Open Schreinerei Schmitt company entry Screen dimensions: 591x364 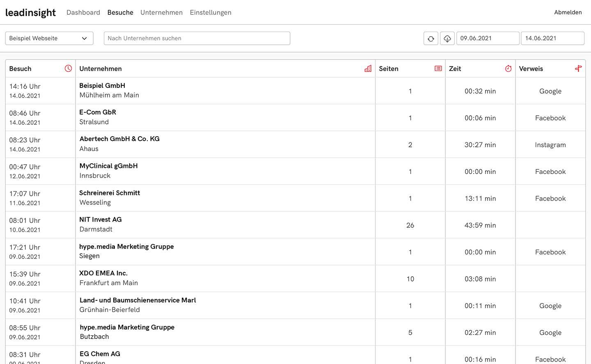(x=110, y=192)
